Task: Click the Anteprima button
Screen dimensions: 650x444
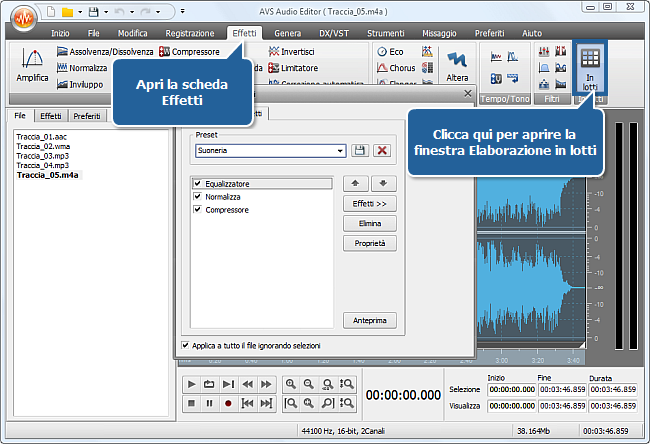Action: point(369,320)
